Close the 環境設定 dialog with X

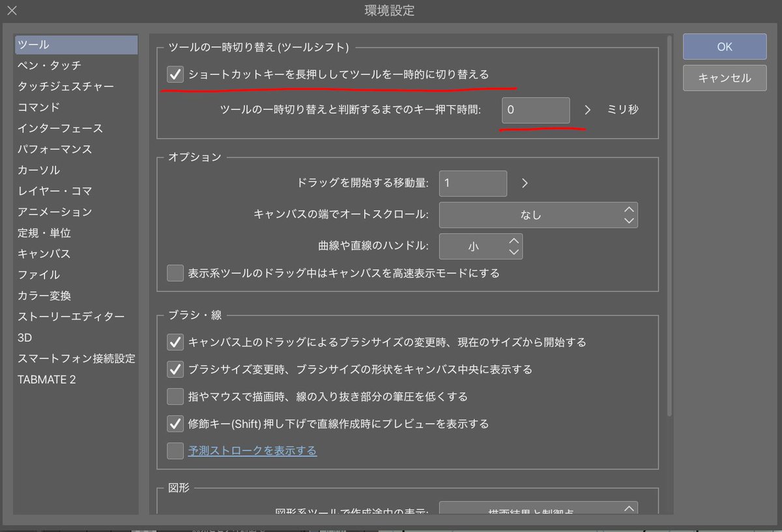(x=12, y=11)
